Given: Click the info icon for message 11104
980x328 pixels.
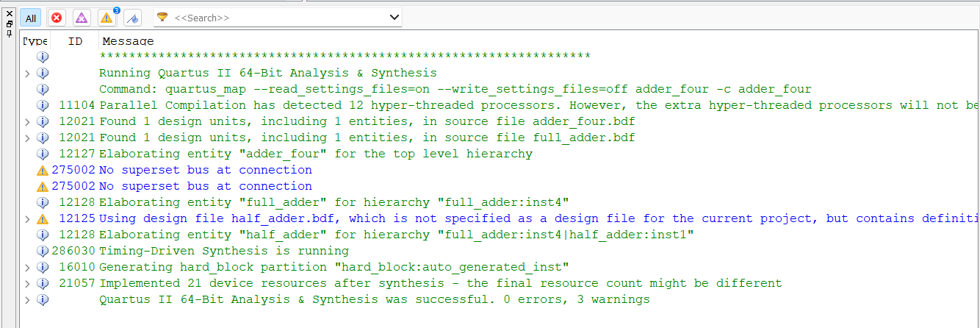Looking at the screenshot, I should tap(43, 105).
